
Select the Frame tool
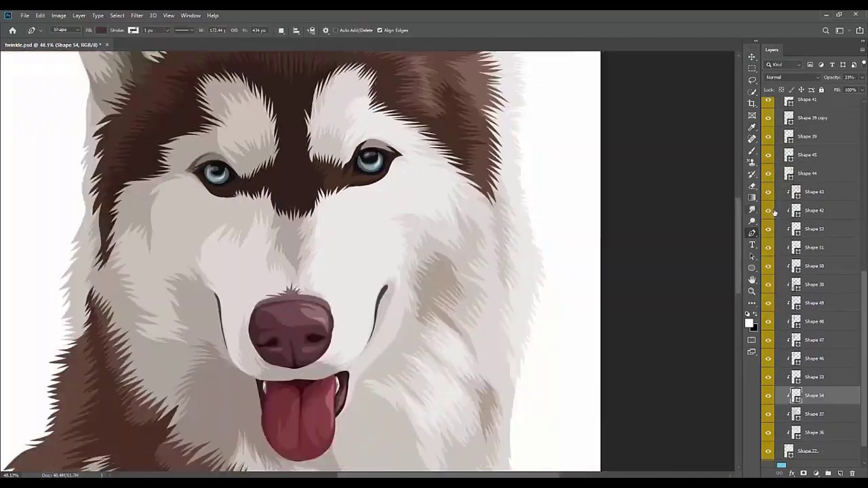pyautogui.click(x=752, y=115)
